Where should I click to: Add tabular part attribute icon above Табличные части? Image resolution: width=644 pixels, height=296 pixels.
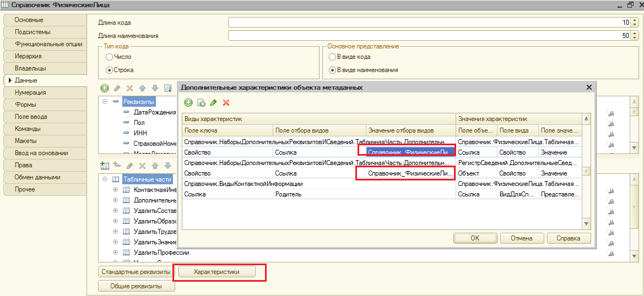(x=117, y=165)
